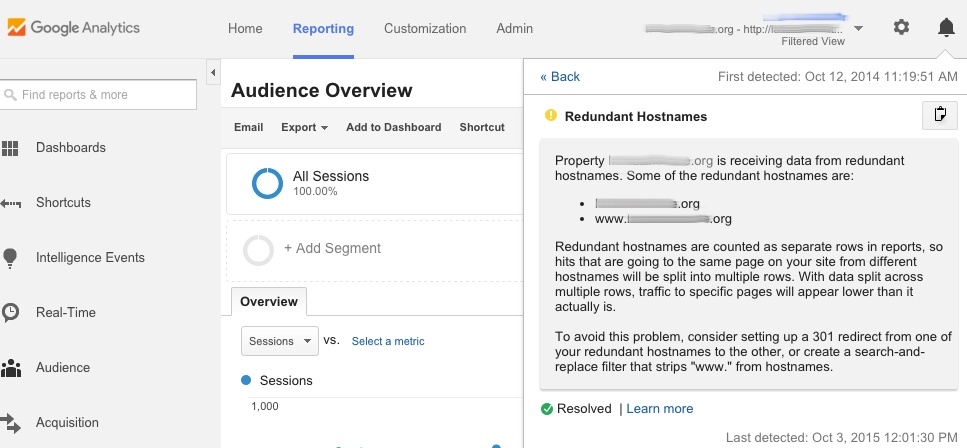Click the Google Analytics logo

73,28
